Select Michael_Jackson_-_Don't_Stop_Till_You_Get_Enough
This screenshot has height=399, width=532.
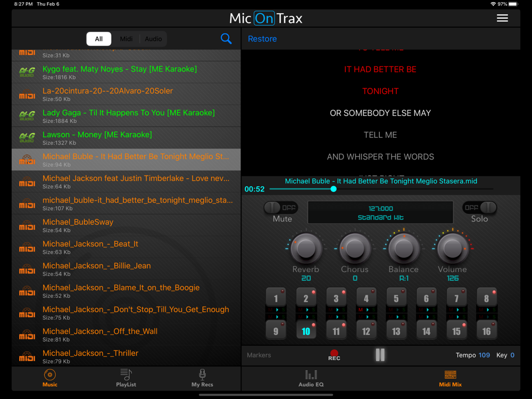[126, 313]
